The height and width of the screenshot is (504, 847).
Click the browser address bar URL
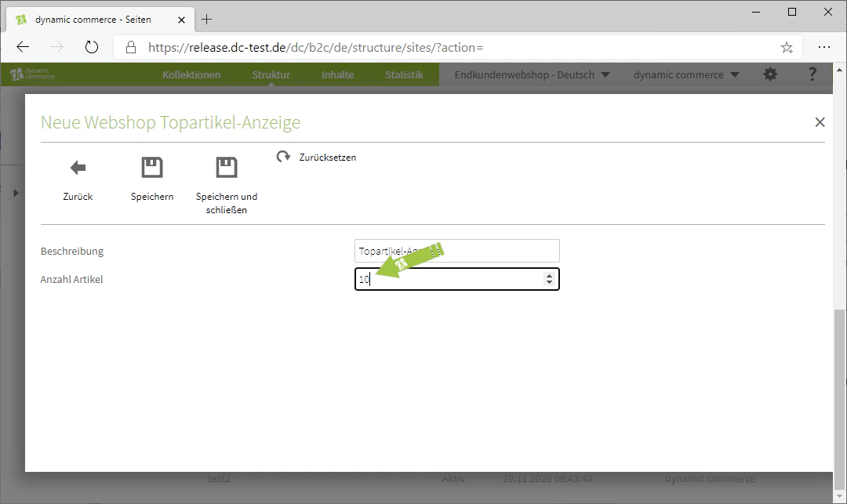pyautogui.click(x=315, y=48)
